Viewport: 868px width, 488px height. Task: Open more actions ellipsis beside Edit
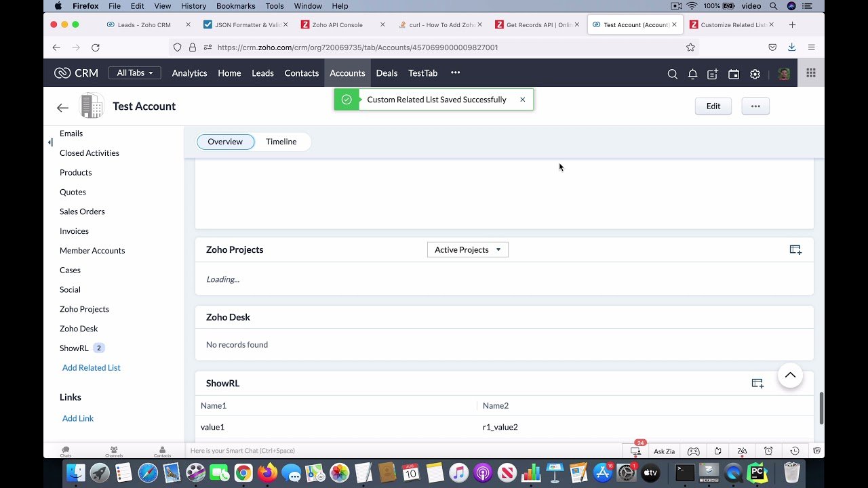[x=755, y=106]
